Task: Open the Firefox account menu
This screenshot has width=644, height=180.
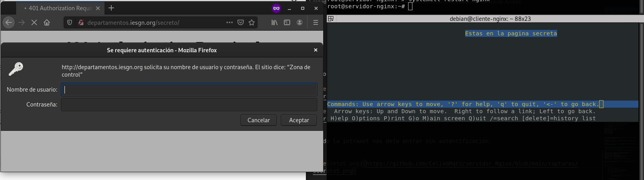Action: [x=300, y=22]
